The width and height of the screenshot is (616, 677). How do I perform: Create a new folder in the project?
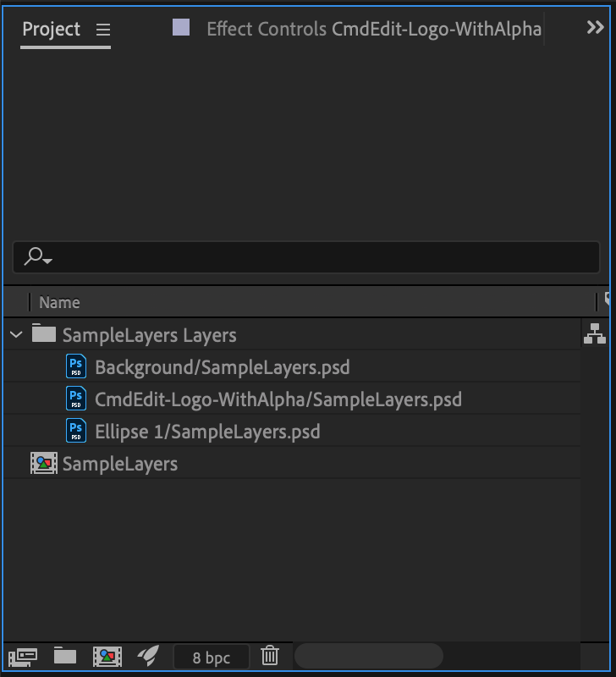65,655
